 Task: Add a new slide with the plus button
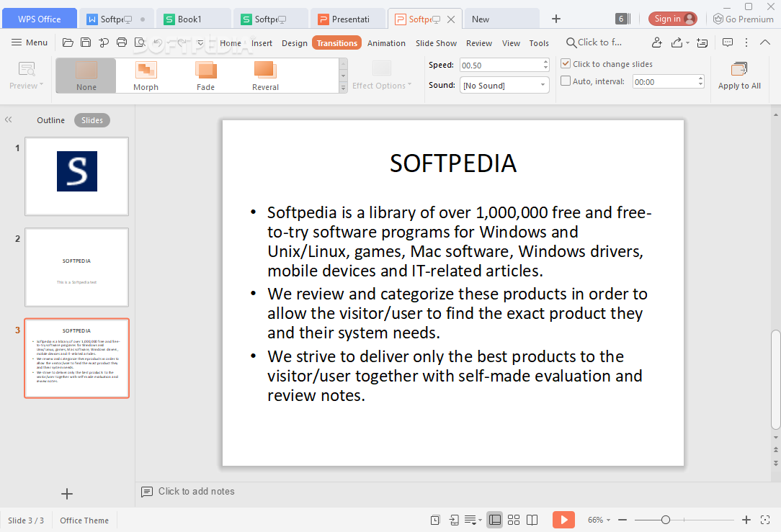pyautogui.click(x=67, y=494)
